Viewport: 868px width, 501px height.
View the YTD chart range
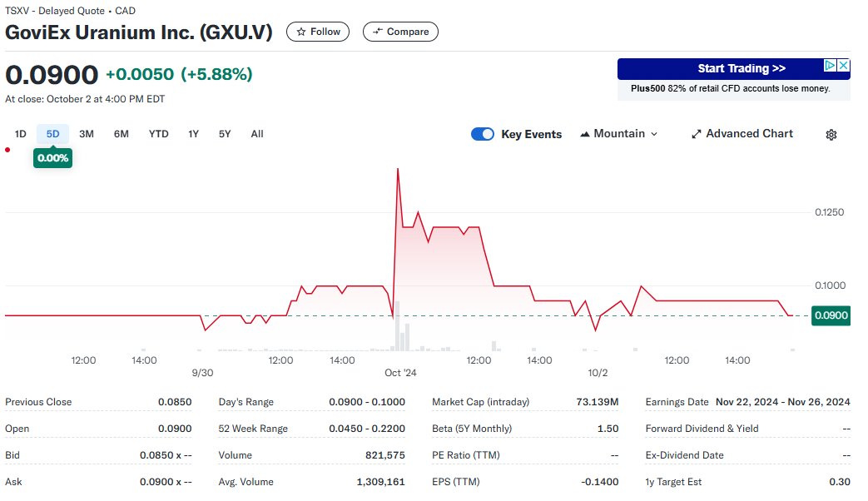click(158, 133)
